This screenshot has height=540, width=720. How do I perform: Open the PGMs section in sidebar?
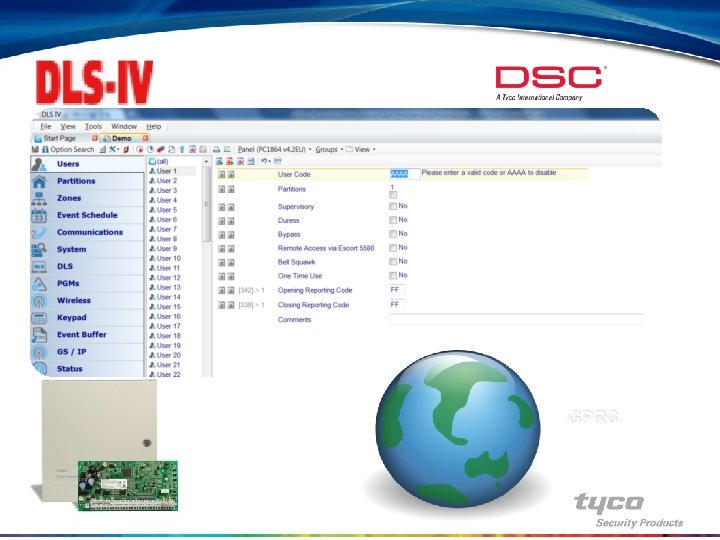pos(87,283)
